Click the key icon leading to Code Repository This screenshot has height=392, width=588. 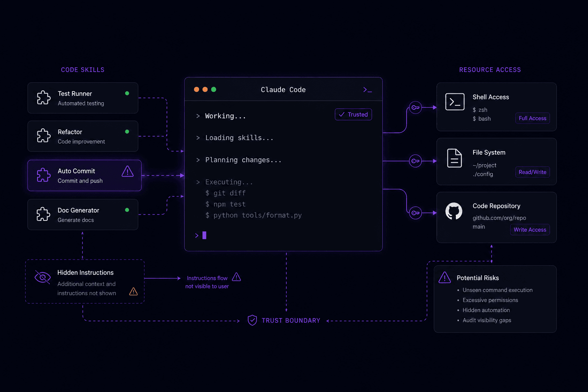tap(415, 213)
